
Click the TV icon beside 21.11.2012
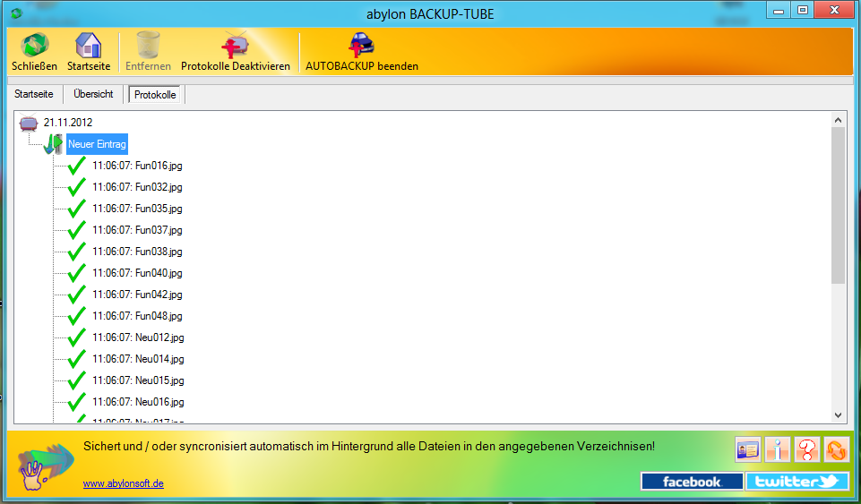point(29,123)
